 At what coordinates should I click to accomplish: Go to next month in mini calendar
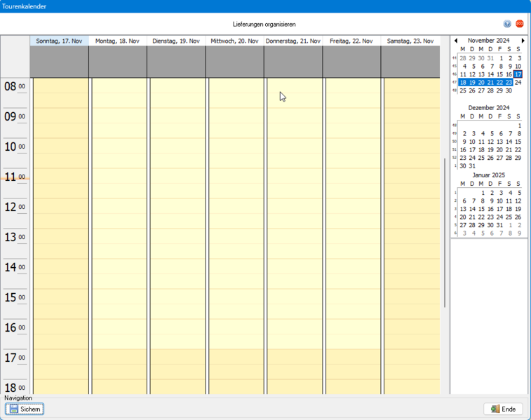pos(523,41)
